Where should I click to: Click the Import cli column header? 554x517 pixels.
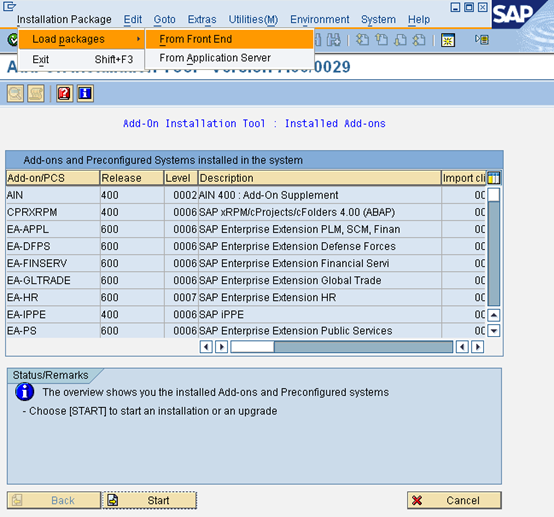[x=464, y=178]
